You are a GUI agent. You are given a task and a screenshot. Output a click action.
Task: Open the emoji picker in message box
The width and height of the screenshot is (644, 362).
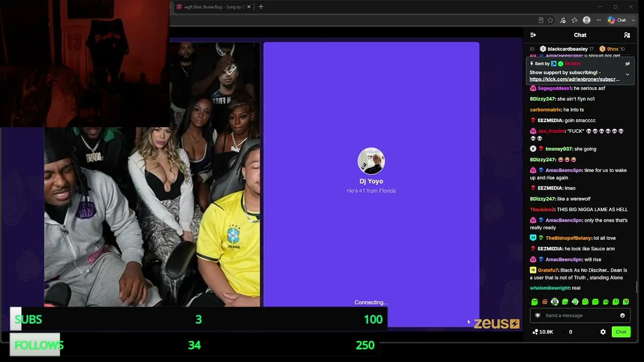click(x=622, y=315)
